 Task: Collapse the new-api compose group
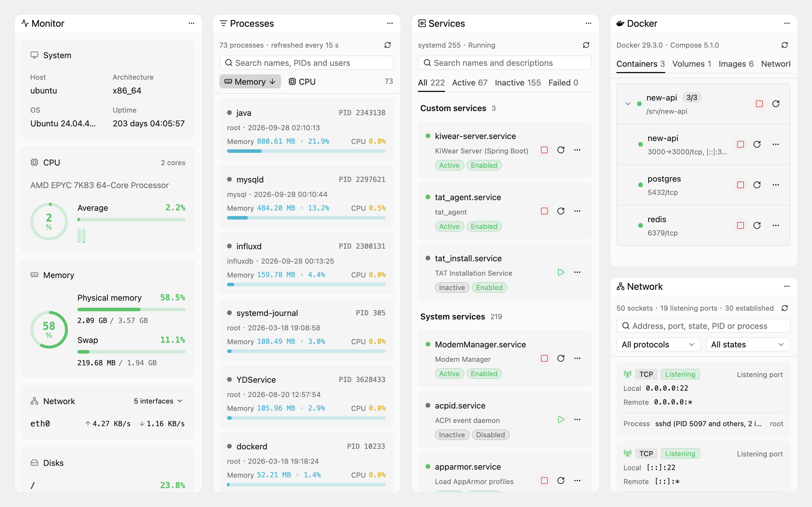(x=628, y=104)
